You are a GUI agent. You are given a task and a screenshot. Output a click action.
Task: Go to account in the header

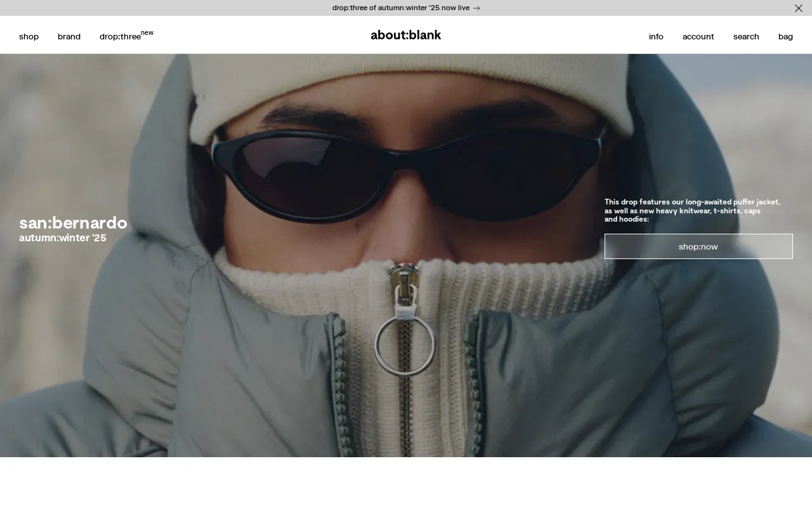(698, 37)
